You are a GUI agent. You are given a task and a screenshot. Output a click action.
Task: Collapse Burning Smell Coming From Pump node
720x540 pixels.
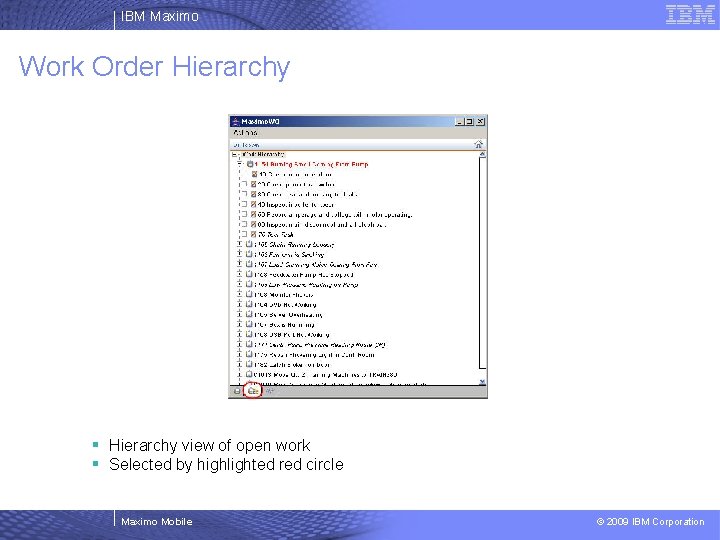coord(240,164)
